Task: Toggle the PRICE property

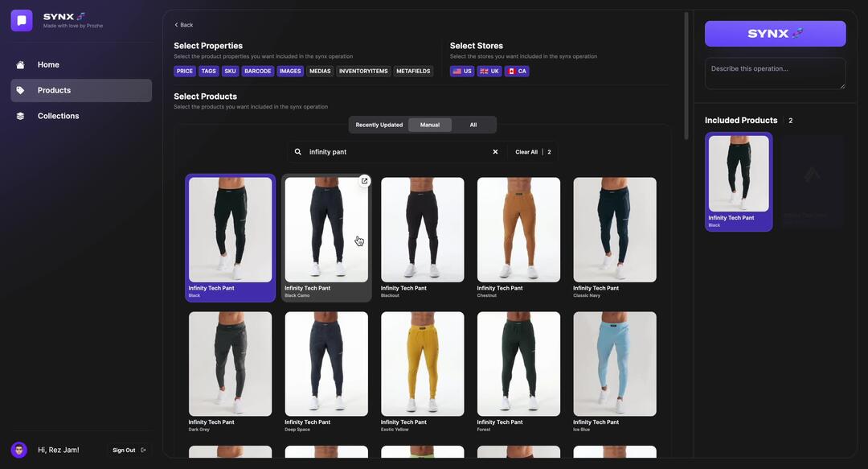Action: pyautogui.click(x=185, y=71)
